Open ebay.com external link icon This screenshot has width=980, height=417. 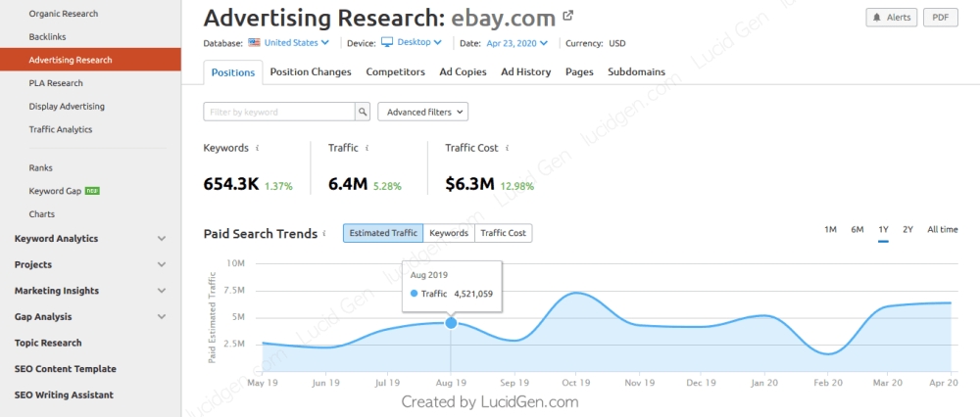(x=568, y=16)
